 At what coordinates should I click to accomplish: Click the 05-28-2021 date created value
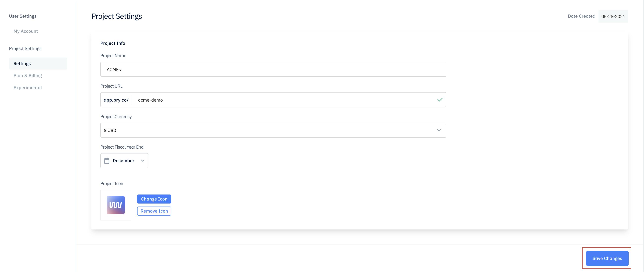point(613,17)
